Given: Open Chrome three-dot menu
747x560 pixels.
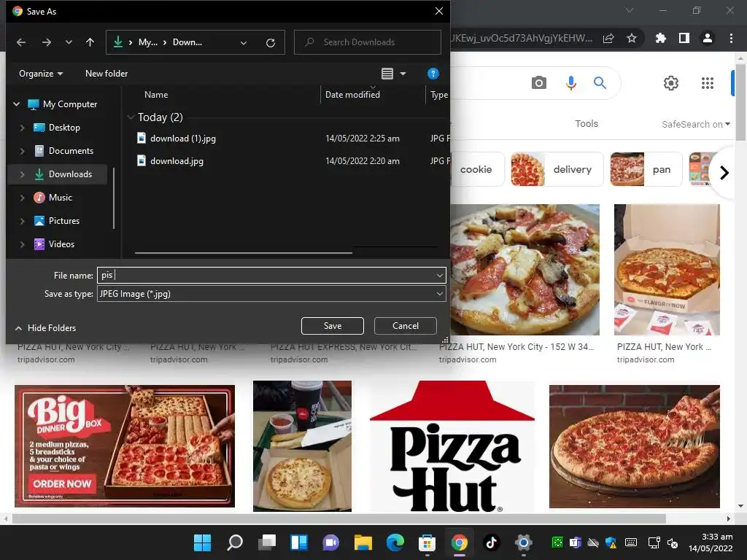Looking at the screenshot, I should 731,38.
